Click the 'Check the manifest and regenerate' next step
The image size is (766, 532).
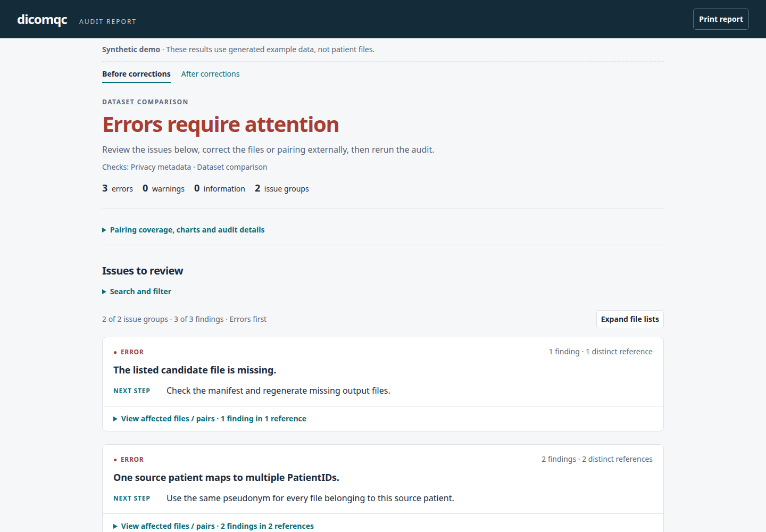(x=278, y=391)
